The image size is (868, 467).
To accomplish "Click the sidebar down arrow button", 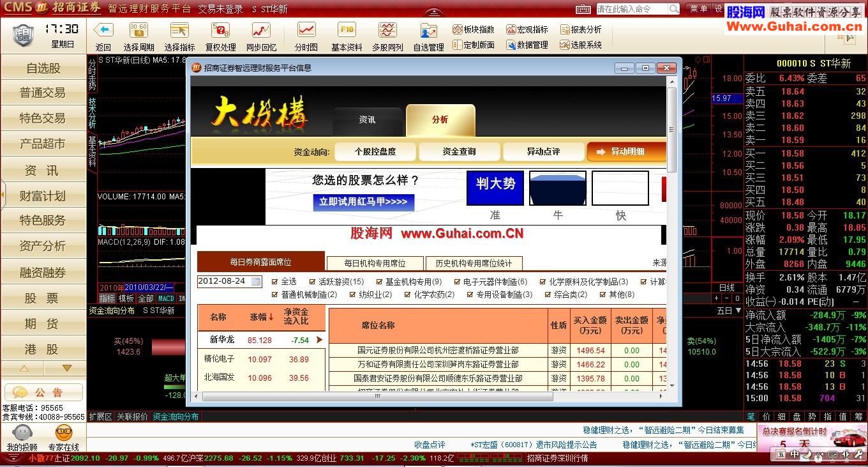I will [66, 369].
